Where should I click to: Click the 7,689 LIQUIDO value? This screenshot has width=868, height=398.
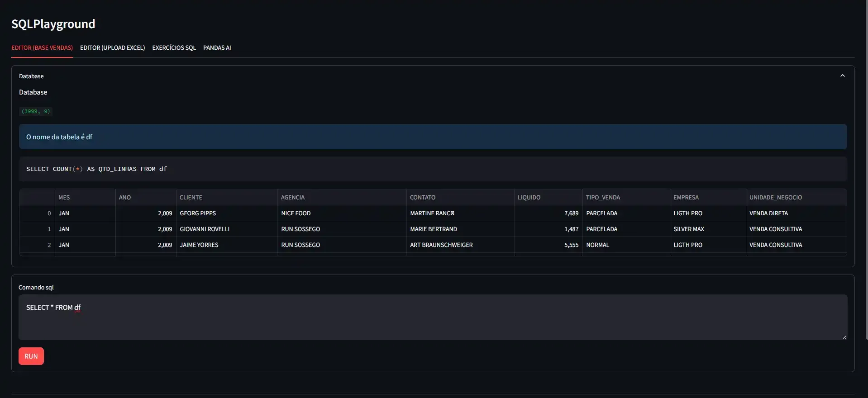548,213
